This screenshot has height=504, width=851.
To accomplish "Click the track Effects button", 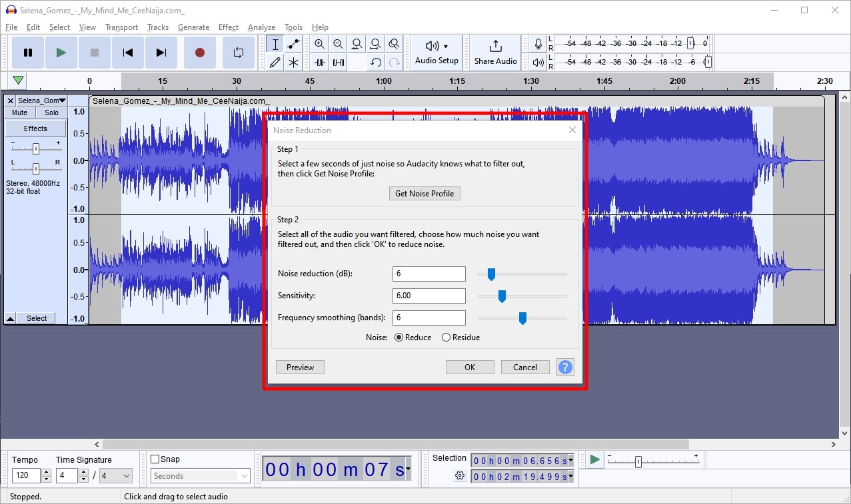I will pos(36,128).
